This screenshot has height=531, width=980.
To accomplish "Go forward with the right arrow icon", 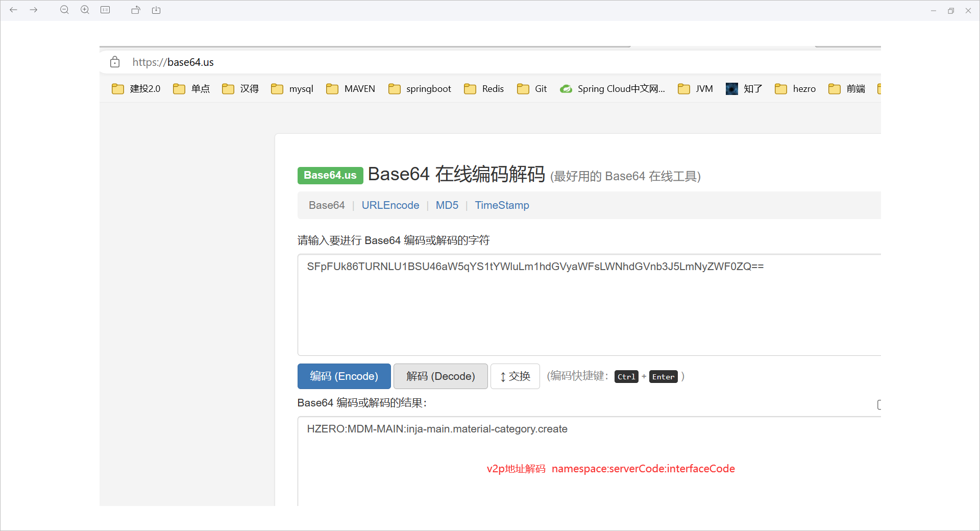I will coord(34,10).
